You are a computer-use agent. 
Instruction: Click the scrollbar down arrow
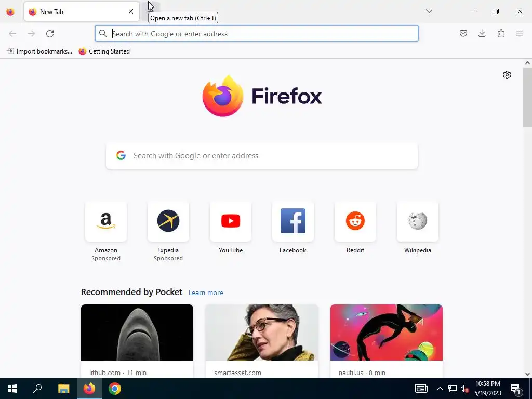[527, 374]
